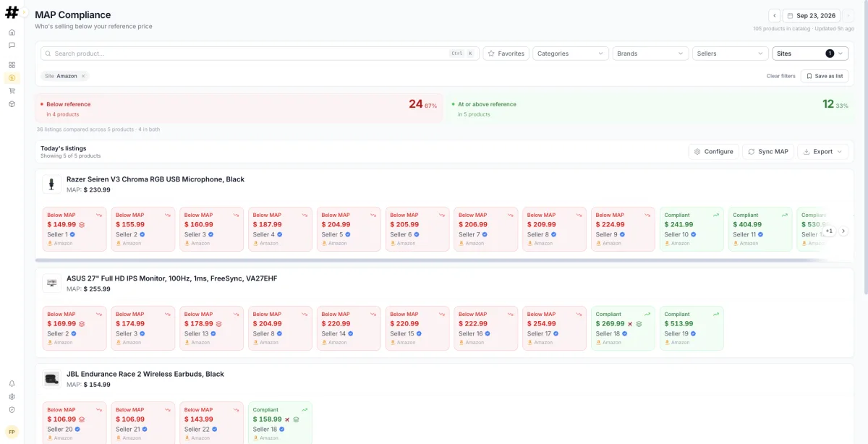Open Seller 13 listing at $ 178.99
Image resolution: width=868 pixels, height=444 pixels.
pyautogui.click(x=212, y=328)
